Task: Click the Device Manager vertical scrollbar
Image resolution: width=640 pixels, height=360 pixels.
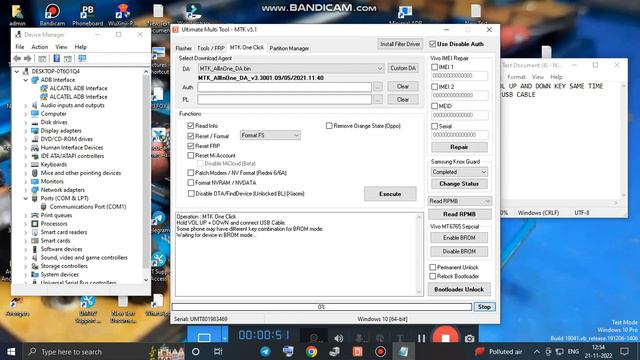Action: 146,176
